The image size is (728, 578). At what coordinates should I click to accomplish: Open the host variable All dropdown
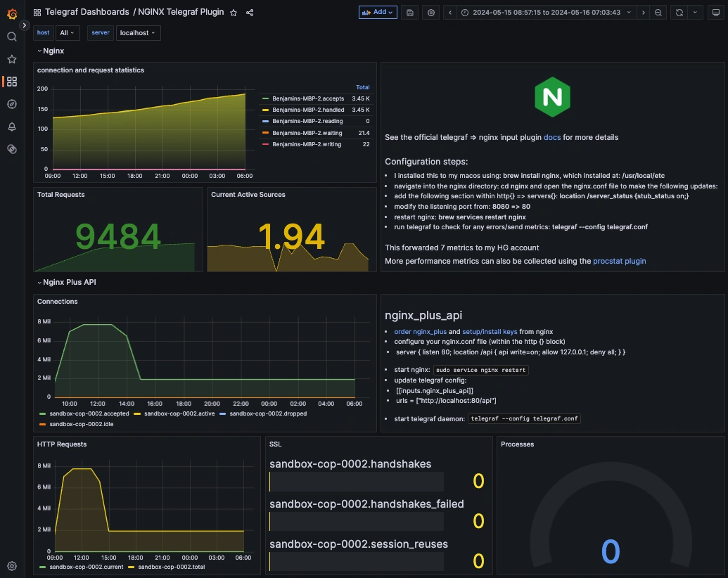pos(68,33)
